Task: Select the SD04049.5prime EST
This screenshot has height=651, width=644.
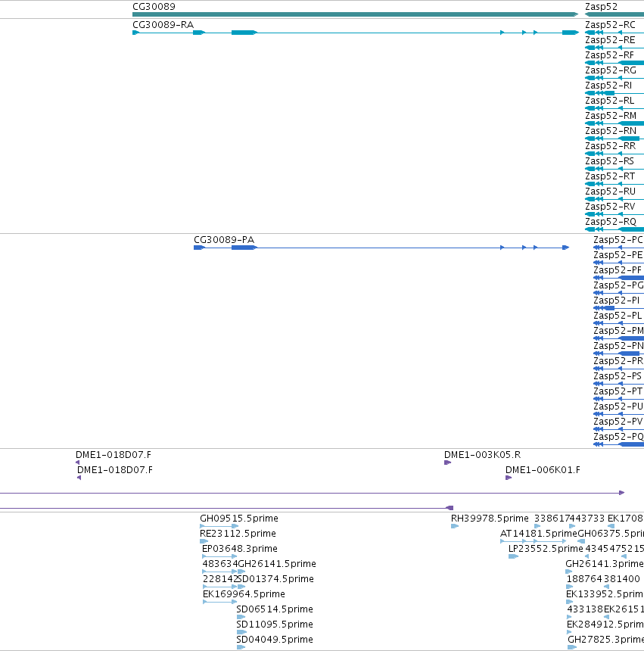Action: [x=275, y=640]
